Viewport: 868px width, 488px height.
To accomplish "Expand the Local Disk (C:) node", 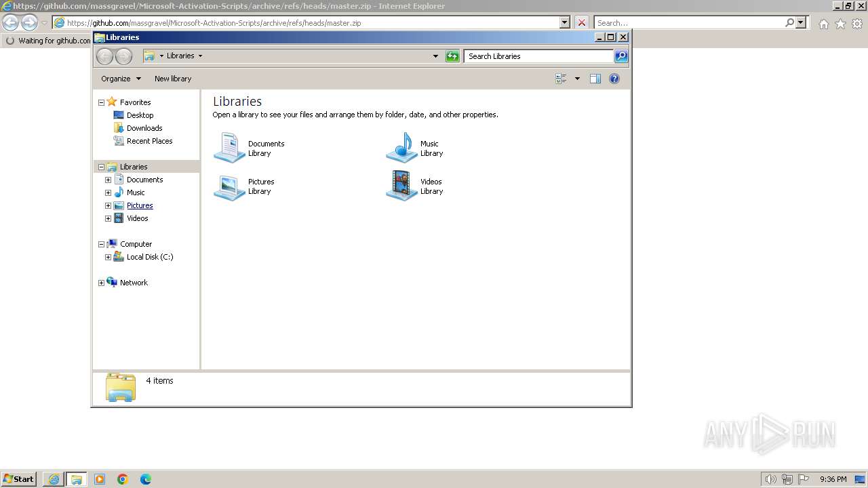I will pos(108,258).
